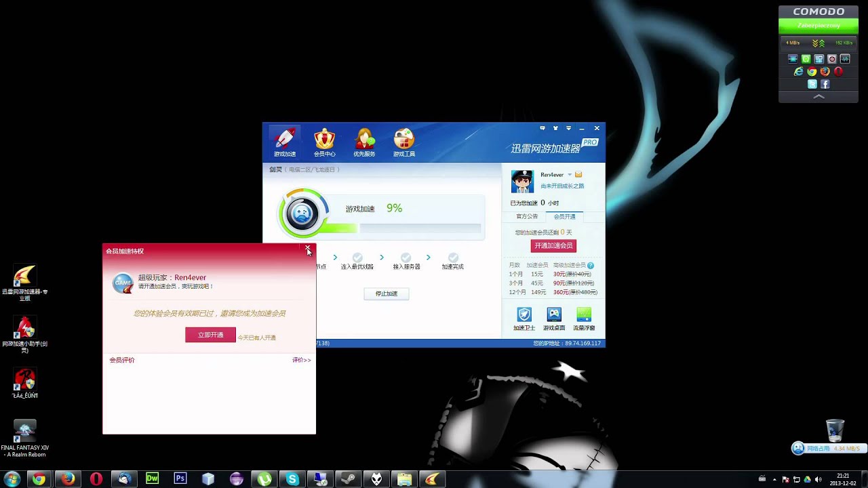The height and width of the screenshot is (488, 868).
Task: Open the Windows Start button
Action: coord(12,479)
